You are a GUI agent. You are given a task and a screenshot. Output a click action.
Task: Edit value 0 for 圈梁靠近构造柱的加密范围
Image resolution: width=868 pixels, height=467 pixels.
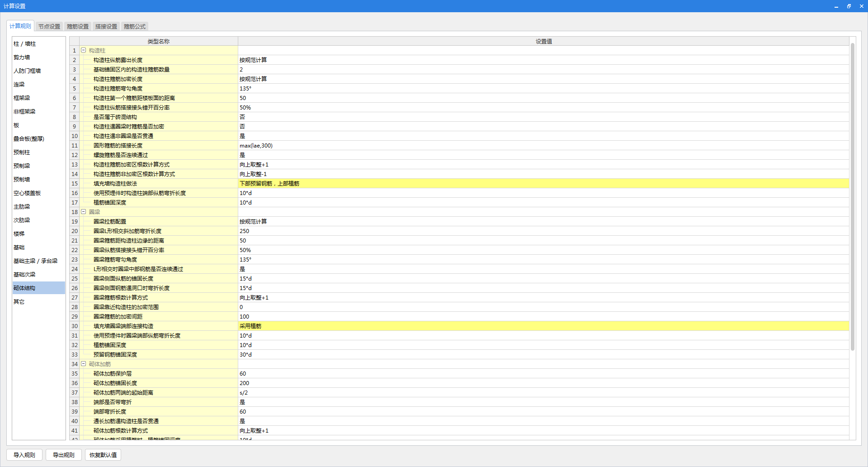pyautogui.click(x=543, y=307)
